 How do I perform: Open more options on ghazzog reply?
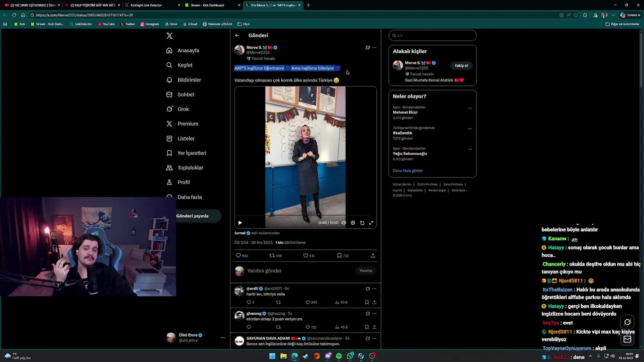coord(374,313)
